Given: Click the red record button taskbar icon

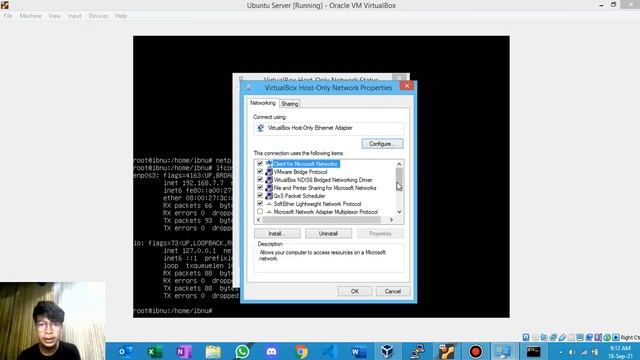Looking at the screenshot, I should 475,351.
